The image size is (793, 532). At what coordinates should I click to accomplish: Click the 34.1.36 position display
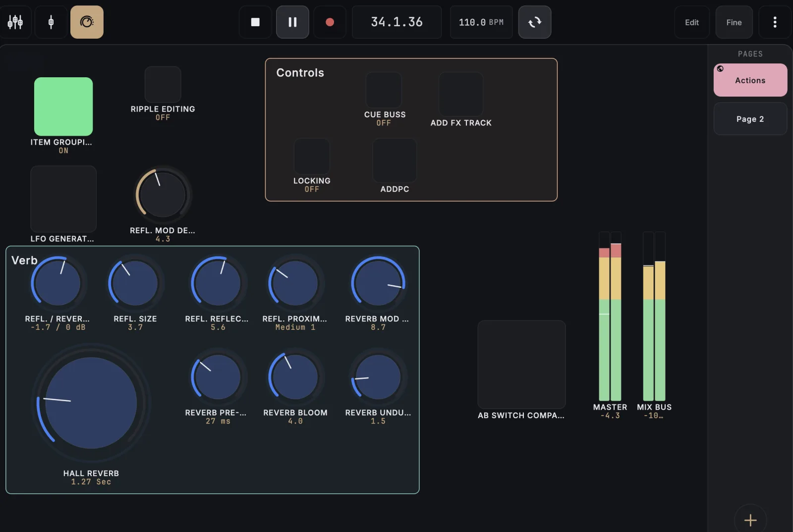coord(396,22)
